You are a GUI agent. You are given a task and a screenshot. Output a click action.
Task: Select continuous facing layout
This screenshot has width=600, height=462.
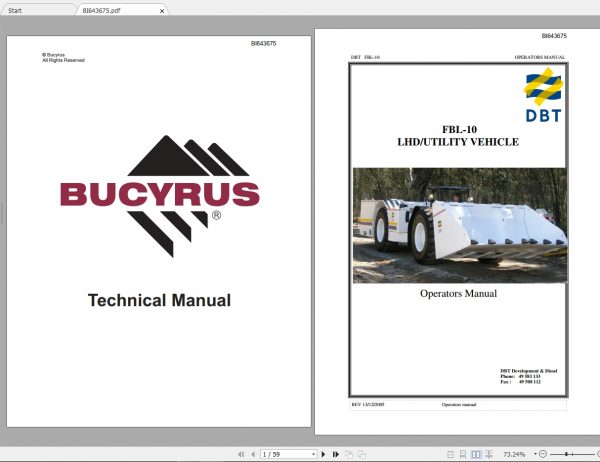pyautogui.click(x=489, y=454)
